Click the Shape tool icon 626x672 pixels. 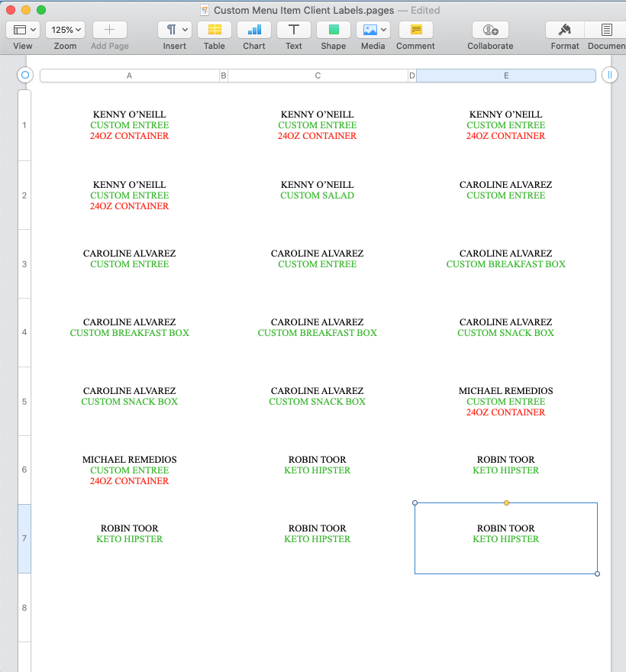click(x=334, y=31)
